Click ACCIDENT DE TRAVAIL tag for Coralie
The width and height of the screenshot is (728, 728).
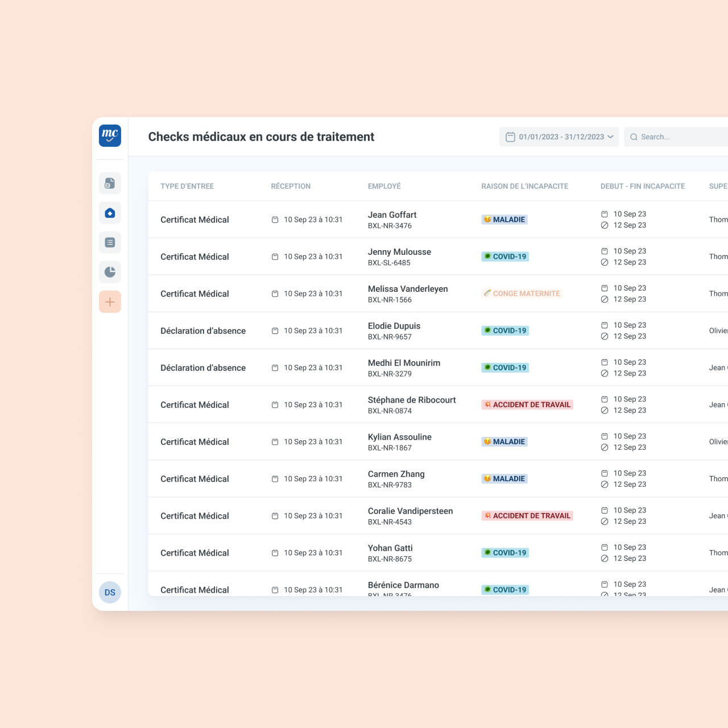pos(527,515)
